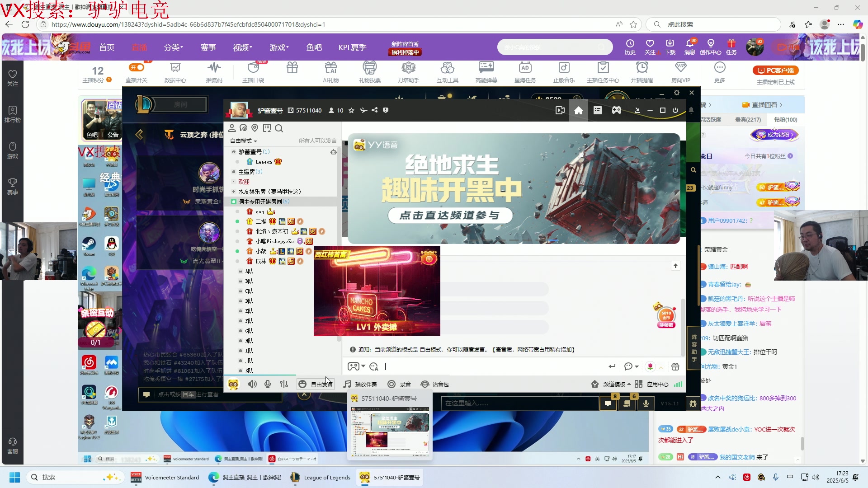This screenshot has height=488, width=868.
Task: Click the YY channel location pin icon
Action: coord(255,128)
